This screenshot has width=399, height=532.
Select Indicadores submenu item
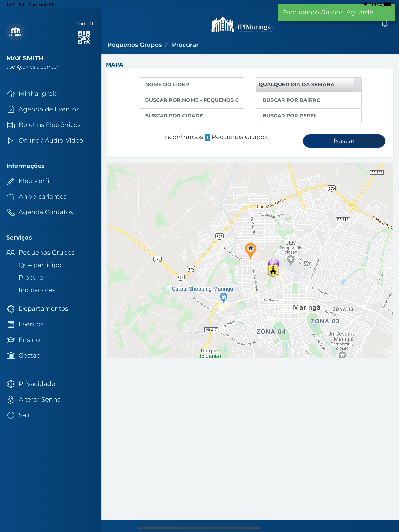pyautogui.click(x=37, y=290)
